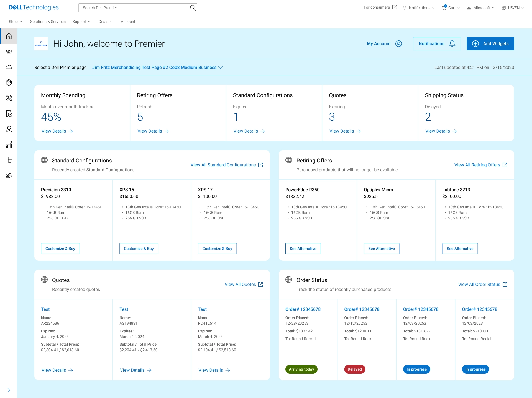Go to Solutions & Services
The height and width of the screenshot is (398, 532).
[48, 22]
